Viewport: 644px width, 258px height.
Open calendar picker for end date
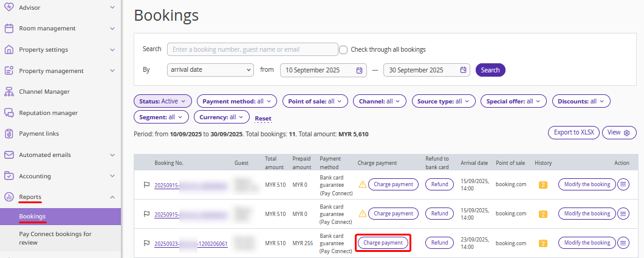[x=463, y=70]
